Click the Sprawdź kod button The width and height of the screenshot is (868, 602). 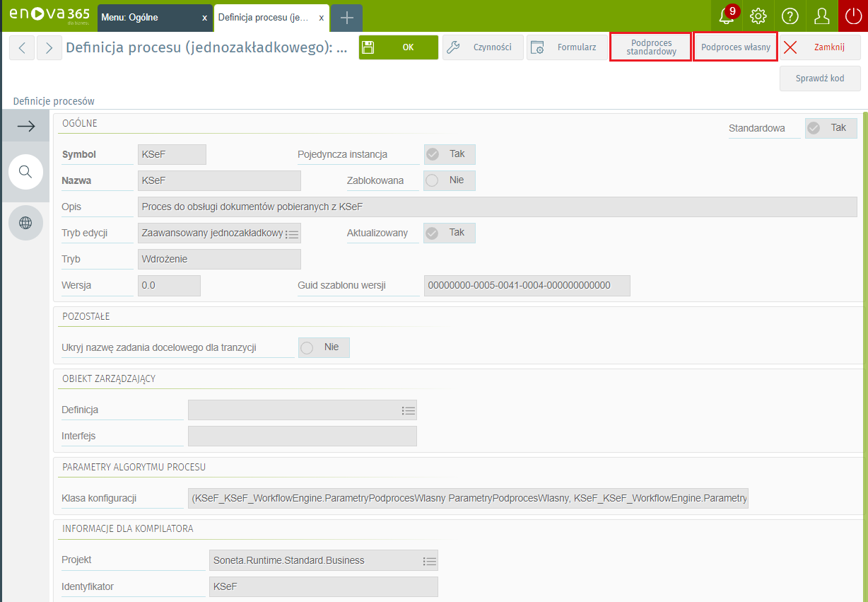coord(820,79)
